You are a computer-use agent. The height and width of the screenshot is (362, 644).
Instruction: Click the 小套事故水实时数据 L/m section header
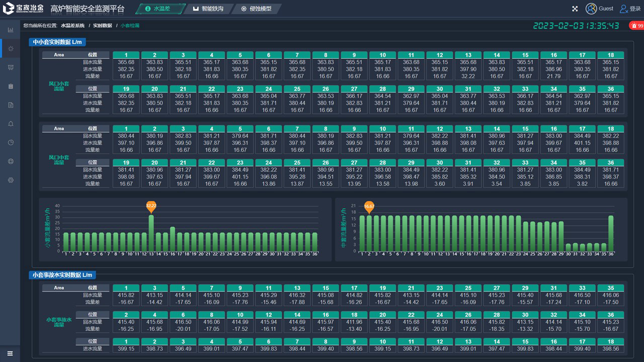[62, 275]
